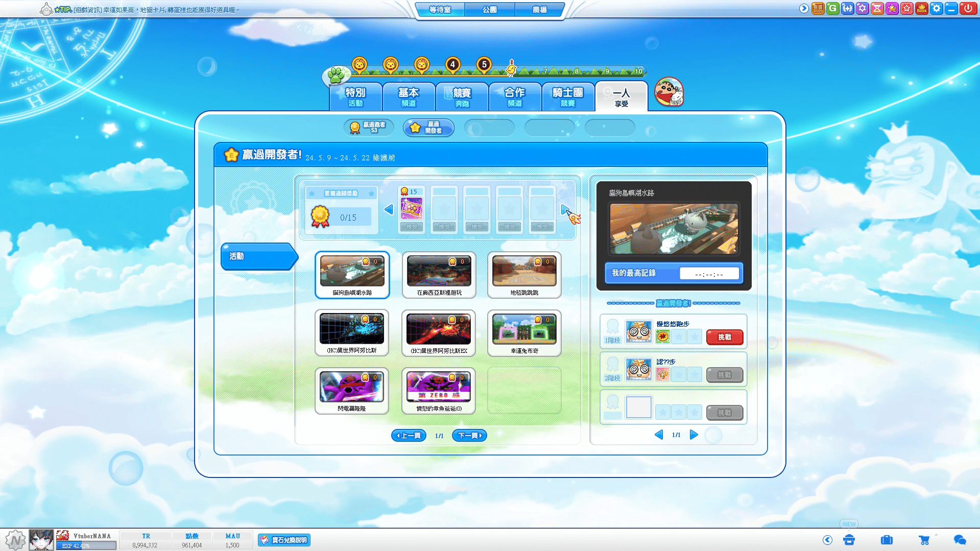The width and height of the screenshot is (980, 551).
Task: Open the shopping cart icon
Action: [924, 540]
